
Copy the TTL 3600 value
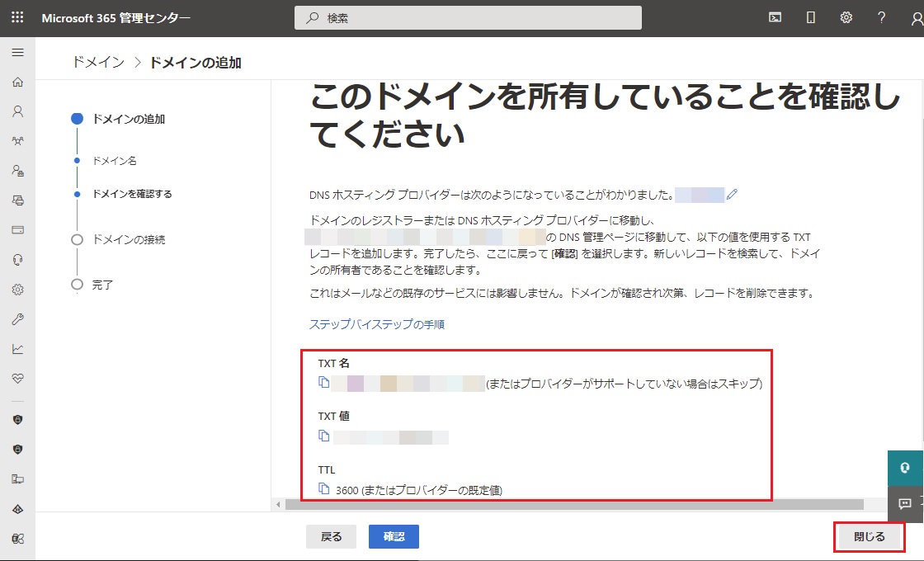(x=324, y=489)
